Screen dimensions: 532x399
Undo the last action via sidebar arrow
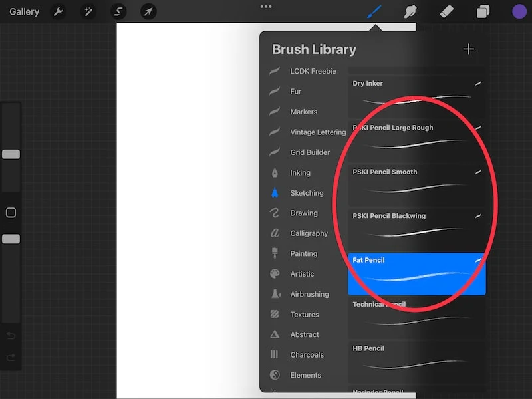coord(11,336)
